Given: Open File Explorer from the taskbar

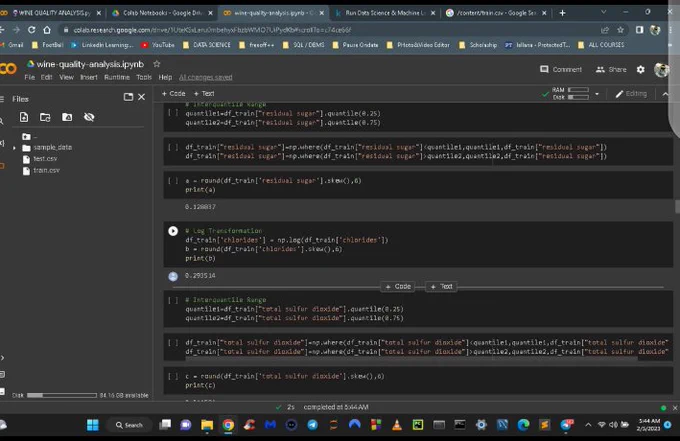Looking at the screenshot, I should pos(207,425).
